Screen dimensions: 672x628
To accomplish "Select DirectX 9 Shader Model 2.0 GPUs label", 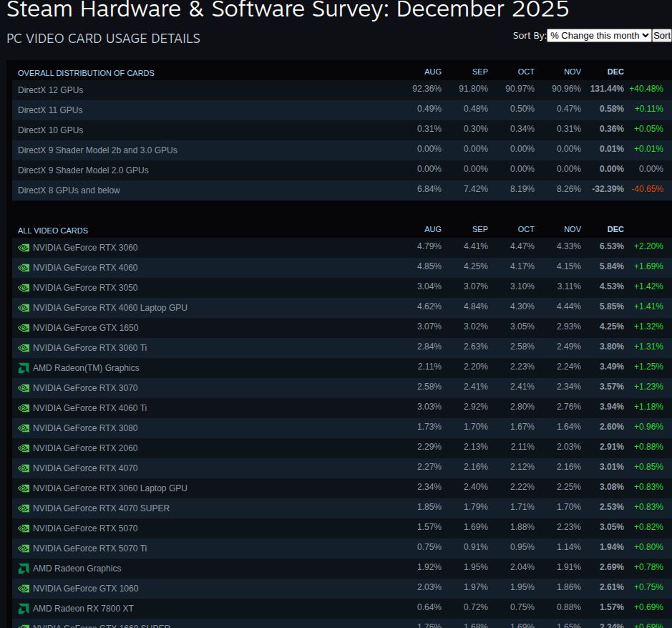I will pos(83,170).
